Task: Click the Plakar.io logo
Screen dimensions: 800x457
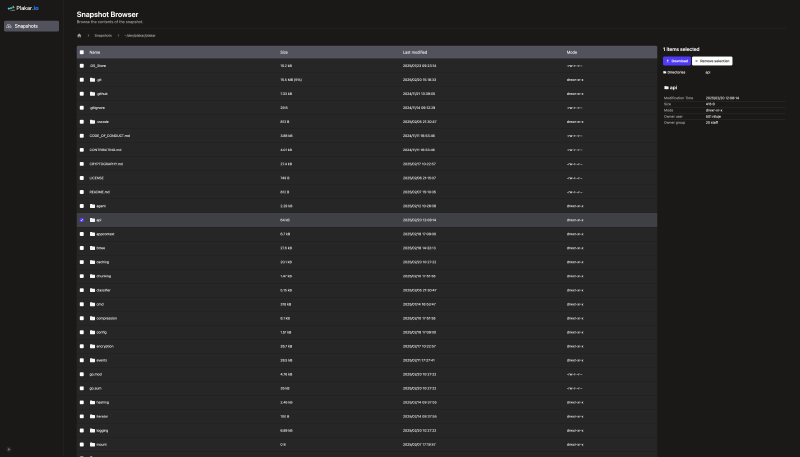Action: 23,8
